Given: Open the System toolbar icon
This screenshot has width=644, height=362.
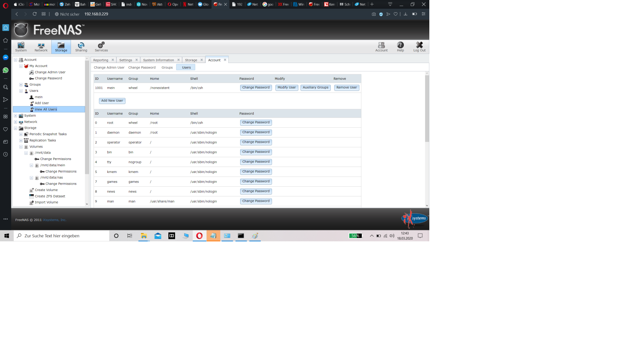Looking at the screenshot, I should point(21,47).
